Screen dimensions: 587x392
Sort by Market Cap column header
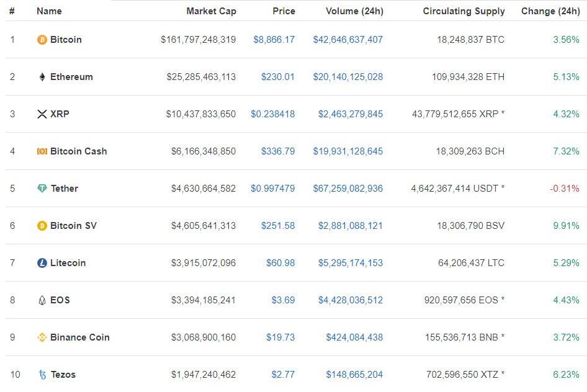(x=211, y=11)
